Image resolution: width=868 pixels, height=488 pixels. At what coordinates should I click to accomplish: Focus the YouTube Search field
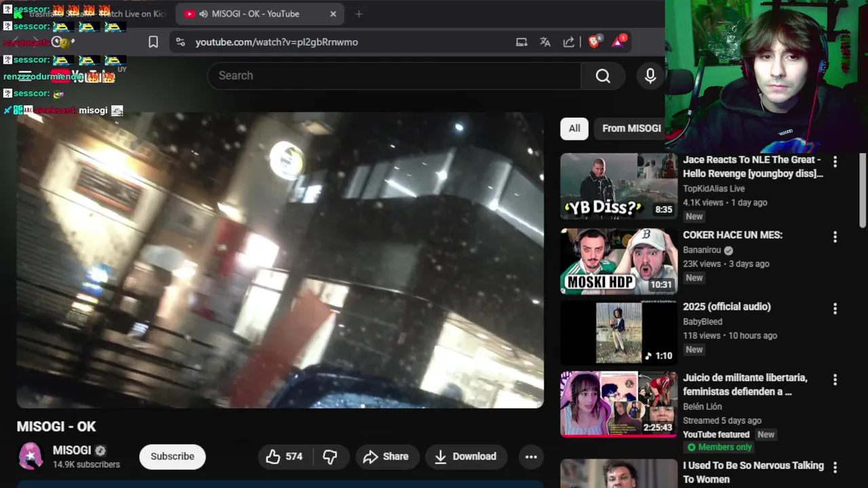[x=394, y=76]
